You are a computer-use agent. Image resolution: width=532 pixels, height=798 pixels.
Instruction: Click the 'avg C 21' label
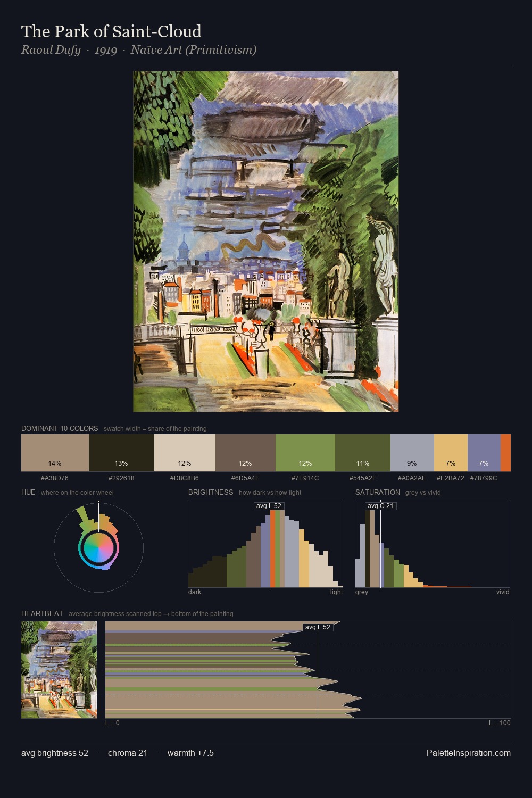tap(380, 506)
